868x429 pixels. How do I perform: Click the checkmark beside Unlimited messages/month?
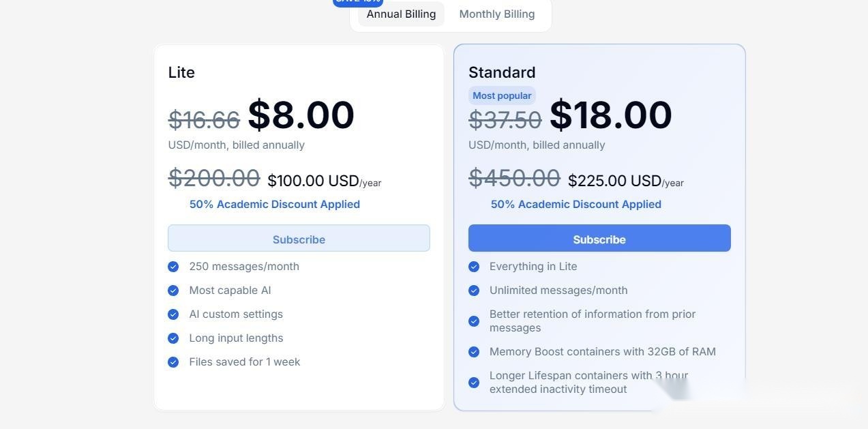coord(474,291)
